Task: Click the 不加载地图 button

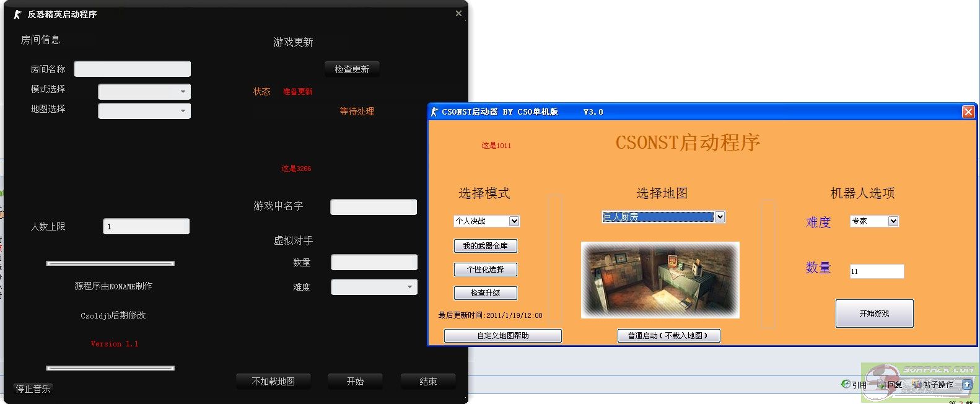Action: (x=273, y=382)
